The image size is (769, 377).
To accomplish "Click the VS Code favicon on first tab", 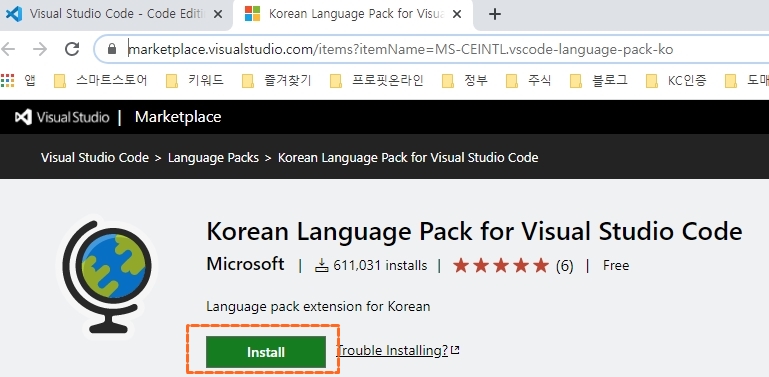I will coord(14,14).
